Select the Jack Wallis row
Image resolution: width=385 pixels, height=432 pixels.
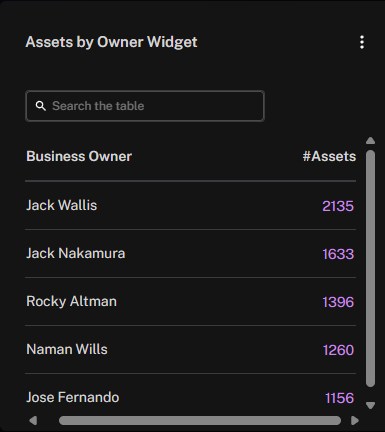tap(191, 206)
